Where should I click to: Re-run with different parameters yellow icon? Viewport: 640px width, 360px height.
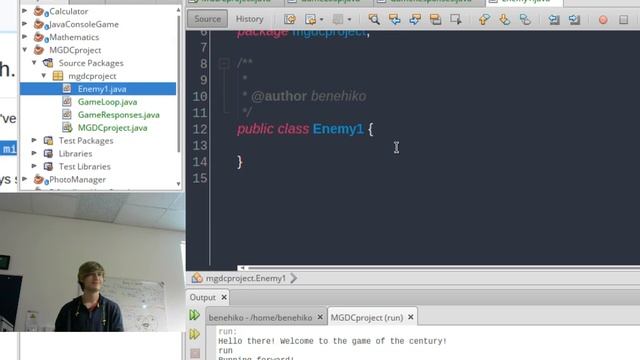[x=194, y=334]
